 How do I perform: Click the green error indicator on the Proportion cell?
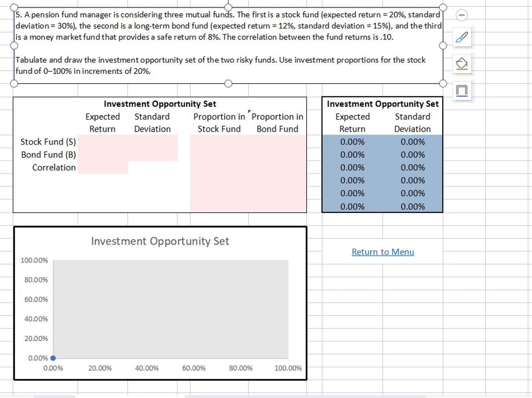point(249,112)
